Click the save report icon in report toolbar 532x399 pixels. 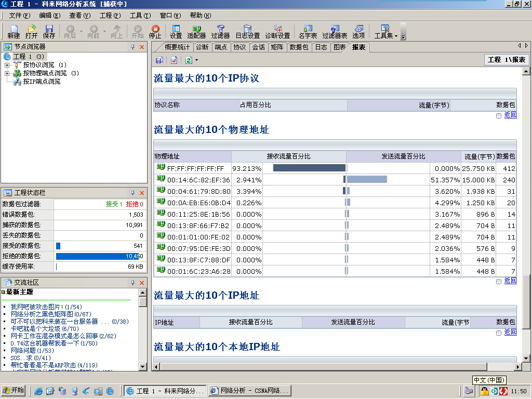159,60
